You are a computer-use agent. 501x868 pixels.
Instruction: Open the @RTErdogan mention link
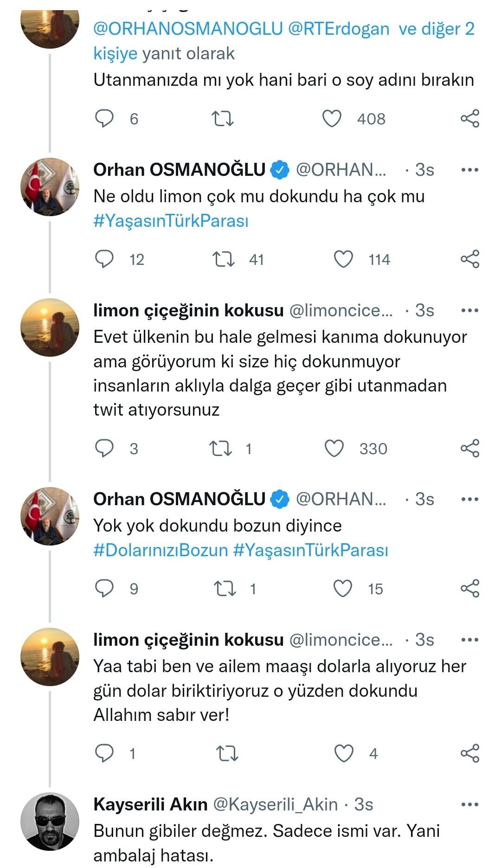(339, 29)
